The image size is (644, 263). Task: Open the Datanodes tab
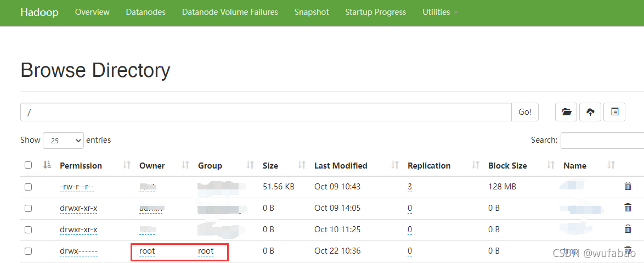coord(146,12)
